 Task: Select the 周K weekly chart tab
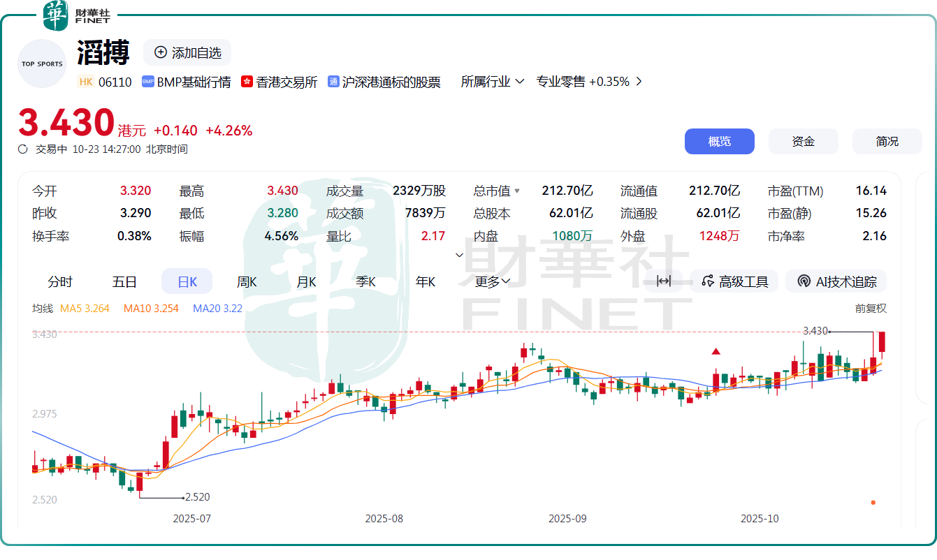pos(247,281)
